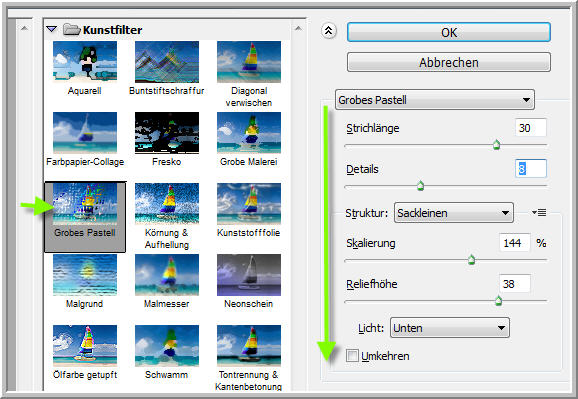Open the Grobes Pastell filter dropdown

click(x=435, y=100)
